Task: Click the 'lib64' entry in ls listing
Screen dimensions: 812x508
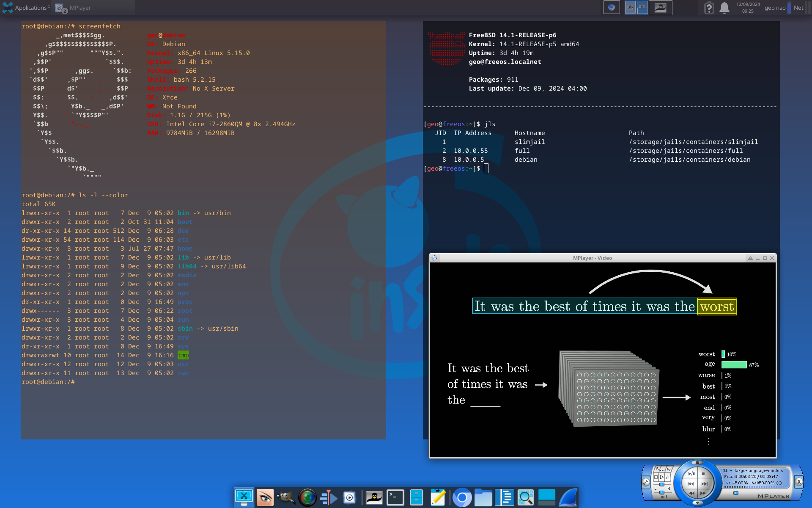Action: click(187, 266)
